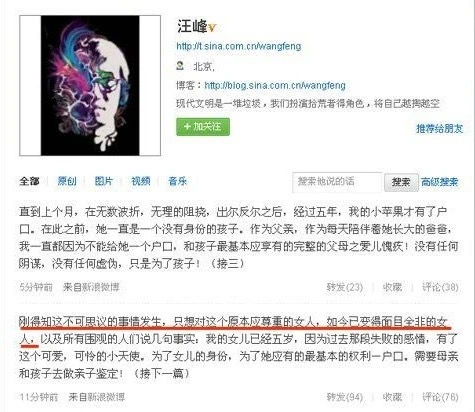The image size is (475, 412).
Task: Click 推荐给朋友 recommend link
Action: [x=439, y=128]
